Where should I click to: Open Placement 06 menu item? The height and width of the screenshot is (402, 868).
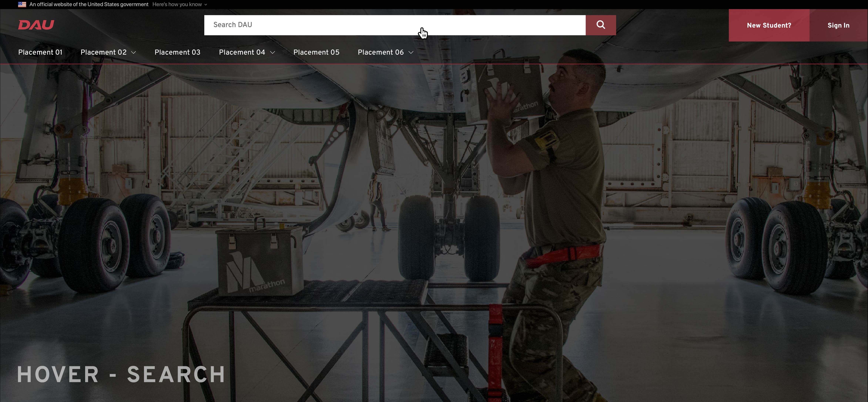click(x=381, y=52)
